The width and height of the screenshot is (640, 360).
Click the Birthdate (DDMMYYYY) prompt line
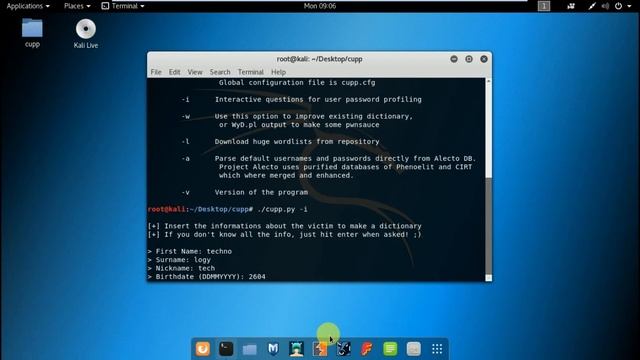tap(207, 277)
